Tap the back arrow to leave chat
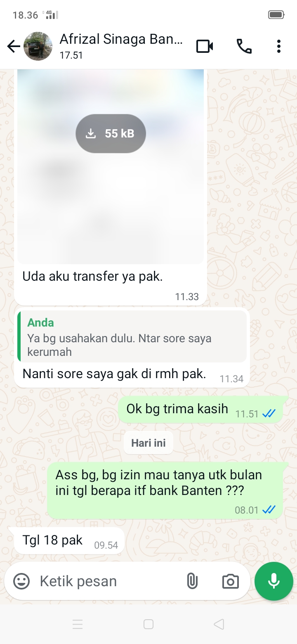 (x=14, y=46)
